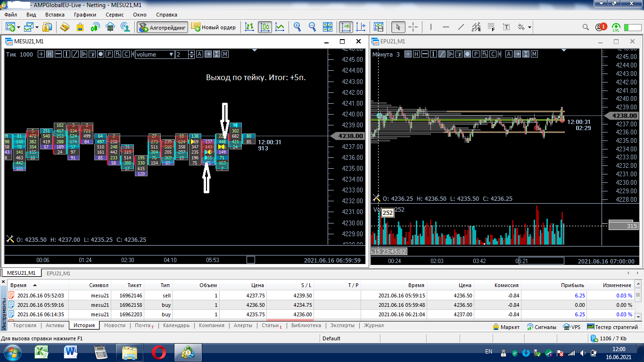Viewport: 644px width, 362px height.
Task: Open the Вставка menu
Action: [x=55, y=15]
